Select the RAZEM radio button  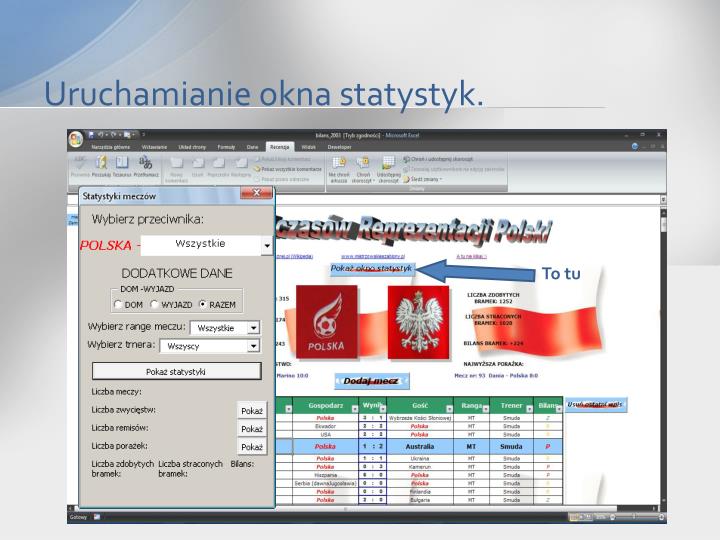(202, 304)
